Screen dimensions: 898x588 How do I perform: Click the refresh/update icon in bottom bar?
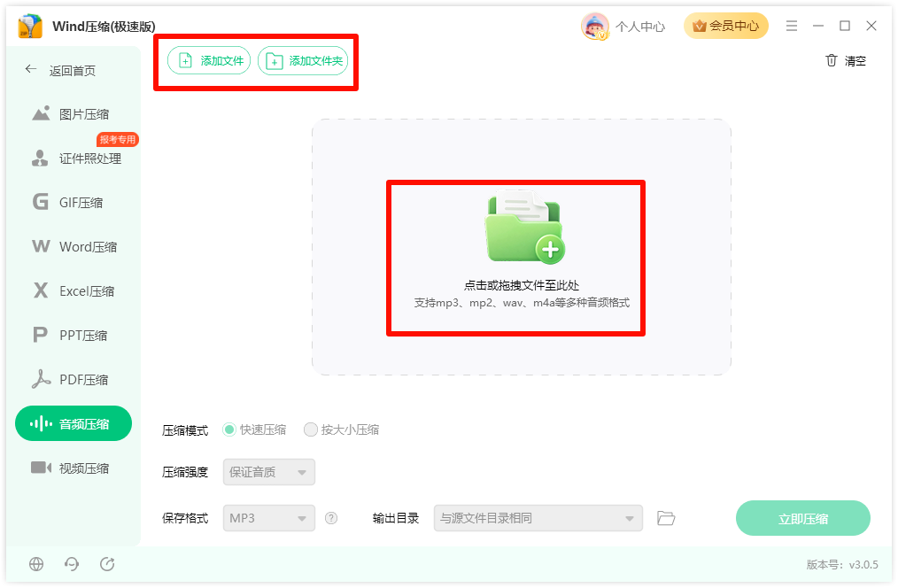107,564
